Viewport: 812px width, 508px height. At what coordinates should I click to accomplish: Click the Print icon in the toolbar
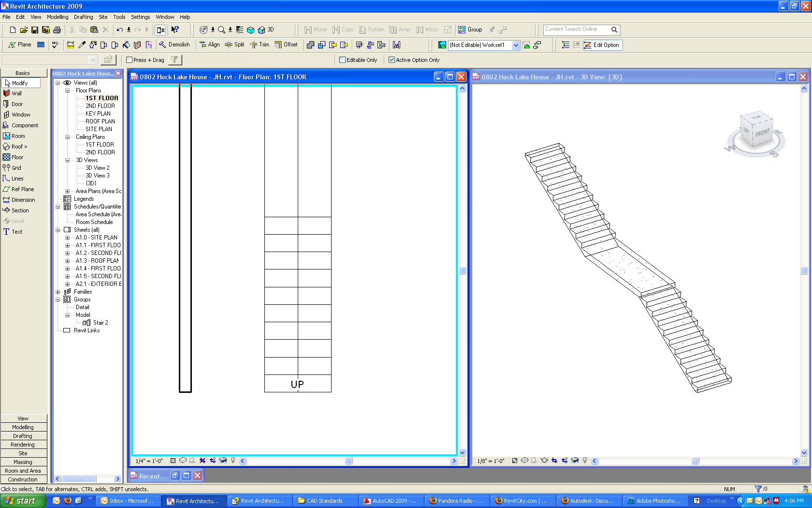pyautogui.click(x=57, y=30)
